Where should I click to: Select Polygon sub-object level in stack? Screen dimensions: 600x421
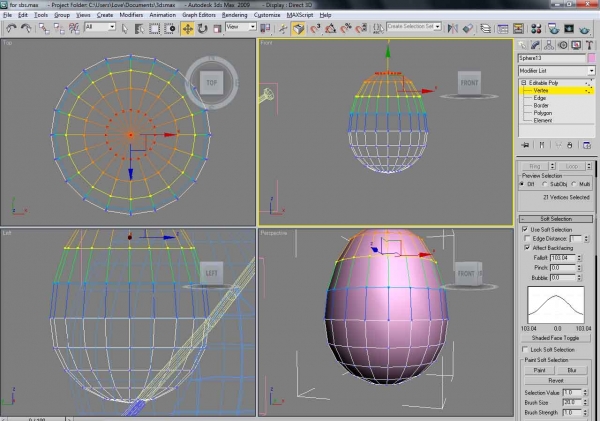click(x=543, y=113)
